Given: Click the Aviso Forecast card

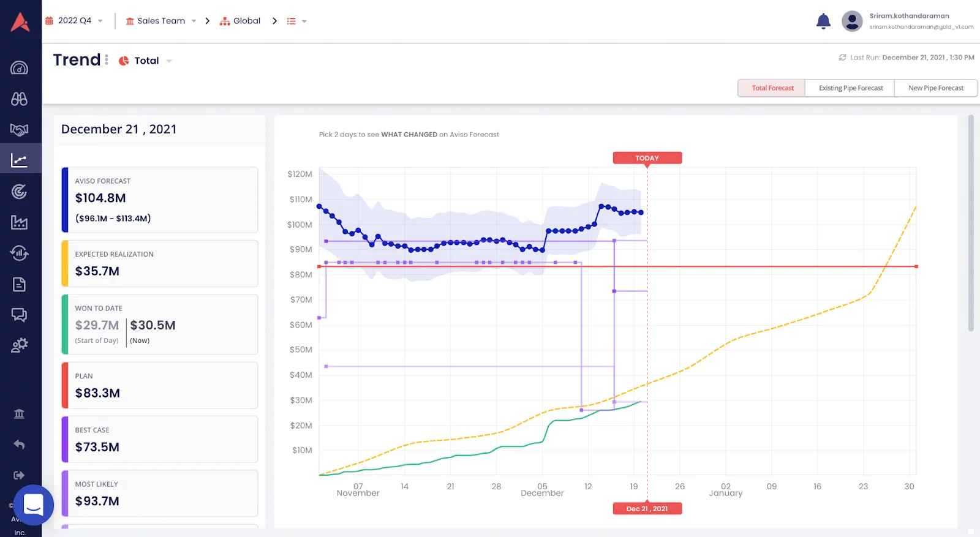Looking at the screenshot, I should click(x=159, y=200).
